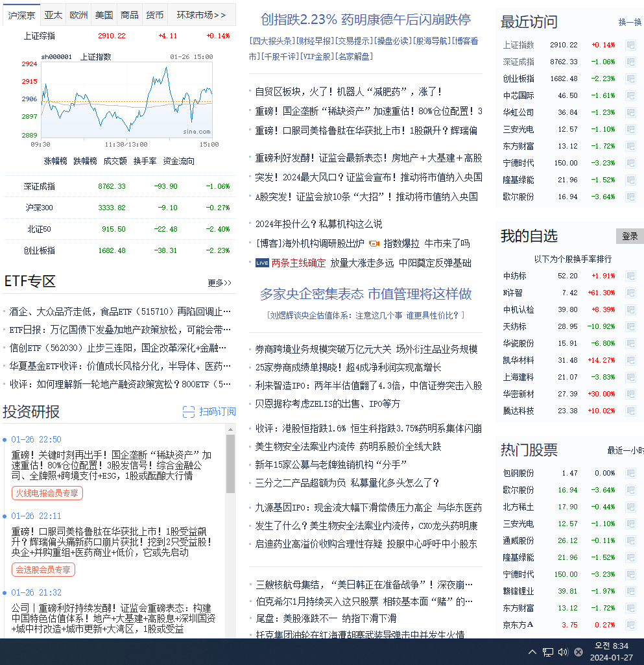Open network status icon in system tray

[x=548, y=652]
